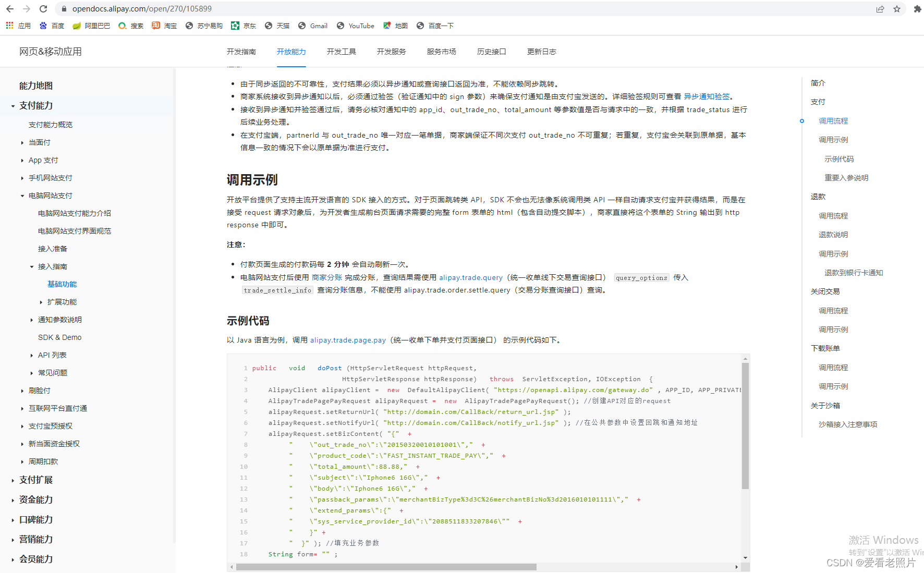Switch to 更新日志 tab

542,52
